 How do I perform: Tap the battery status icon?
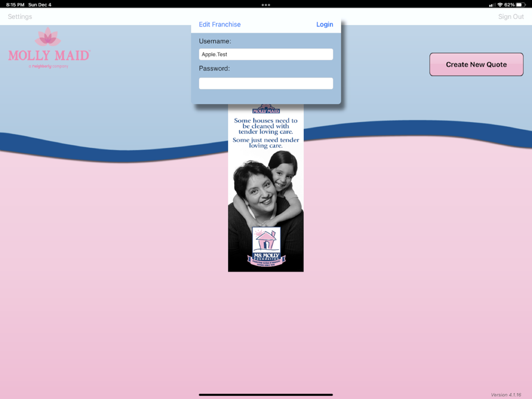pos(520,5)
